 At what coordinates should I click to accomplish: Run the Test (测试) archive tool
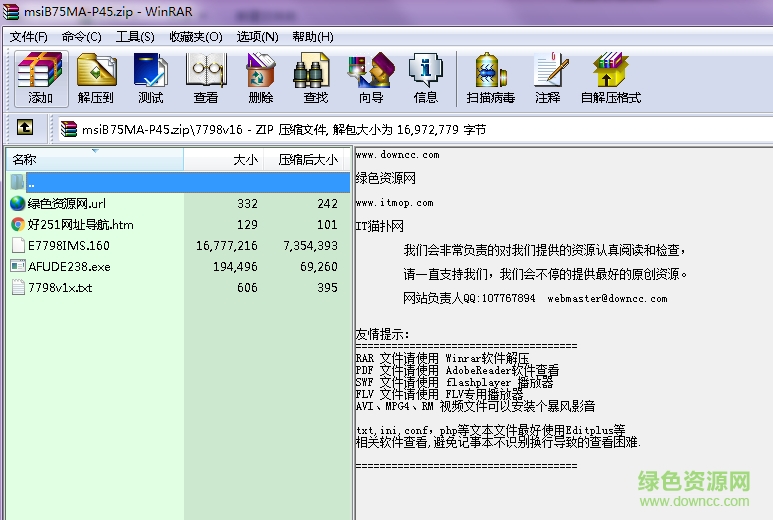(x=151, y=78)
